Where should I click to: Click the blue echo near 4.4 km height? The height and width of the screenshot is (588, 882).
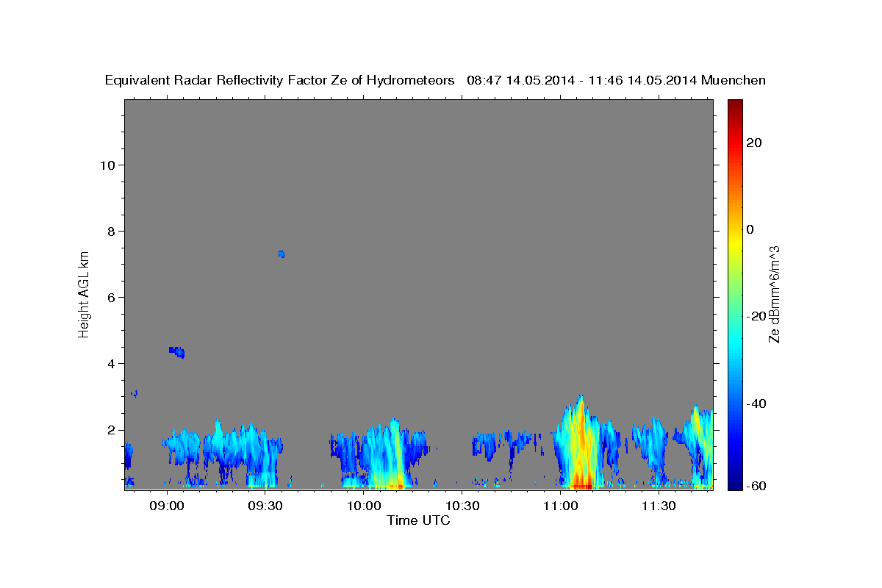click(177, 351)
